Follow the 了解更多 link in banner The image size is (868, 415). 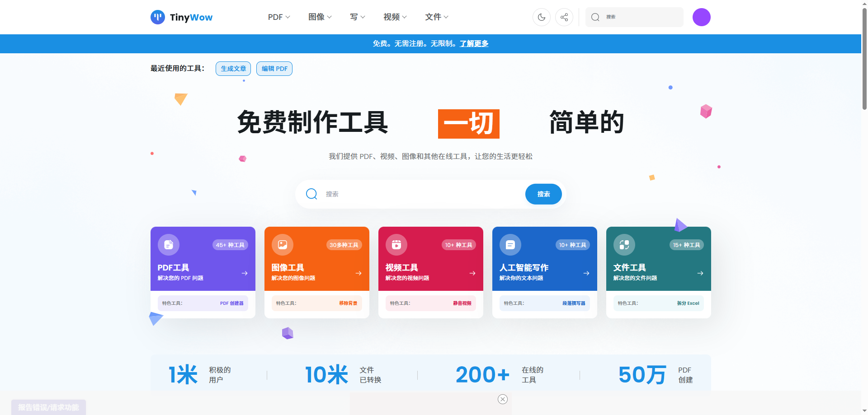[x=474, y=44]
